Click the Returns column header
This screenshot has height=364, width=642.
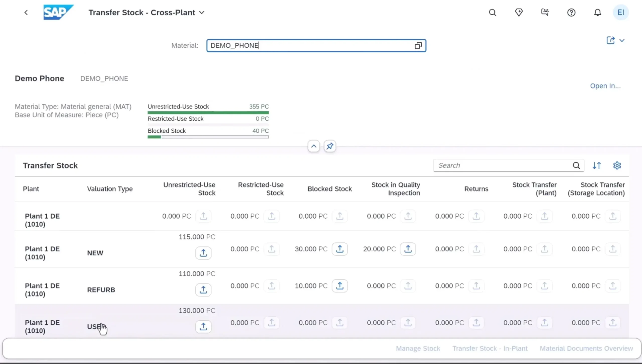point(476,189)
